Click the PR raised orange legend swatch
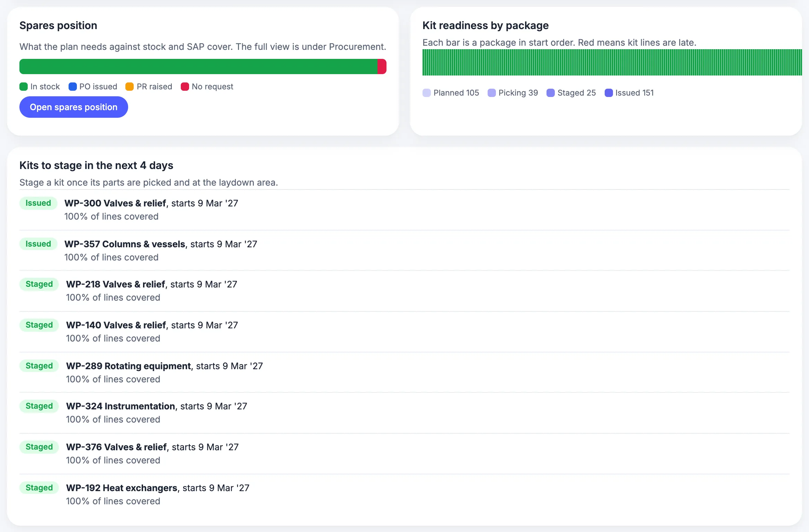This screenshot has height=532, width=809. point(130,87)
